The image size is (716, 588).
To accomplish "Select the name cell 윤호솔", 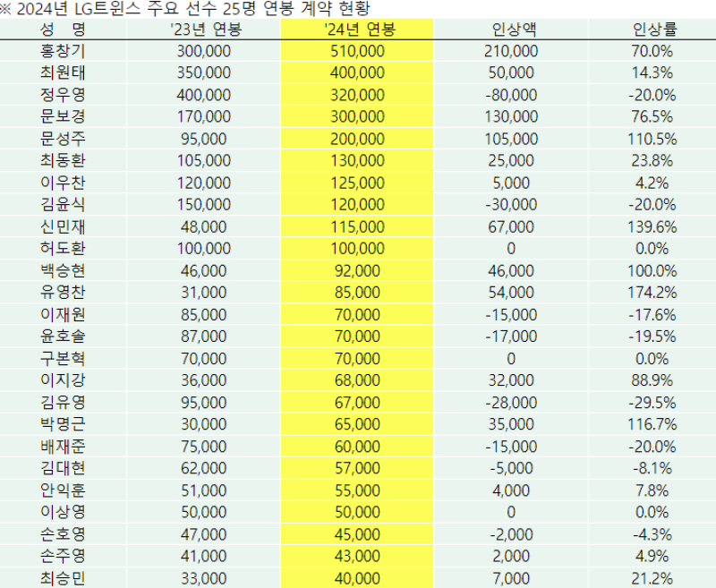I will pyautogui.click(x=63, y=336).
